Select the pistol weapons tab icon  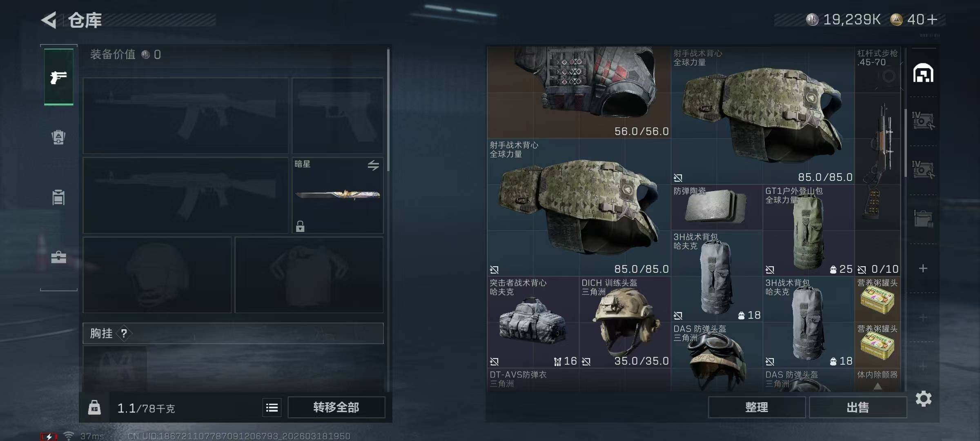[59, 77]
